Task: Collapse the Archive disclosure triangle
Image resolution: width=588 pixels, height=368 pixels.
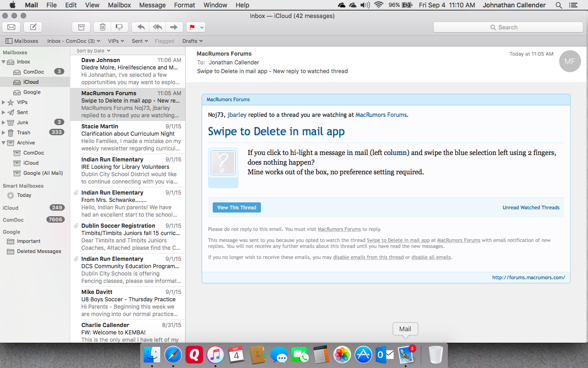Action: pos(4,143)
